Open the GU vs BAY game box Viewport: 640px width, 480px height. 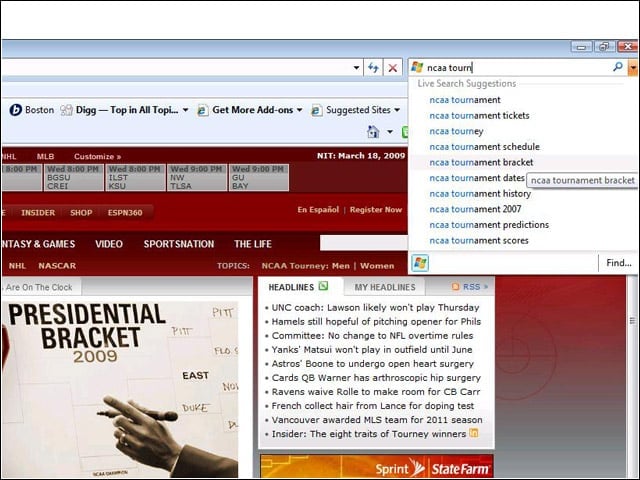[x=259, y=177]
